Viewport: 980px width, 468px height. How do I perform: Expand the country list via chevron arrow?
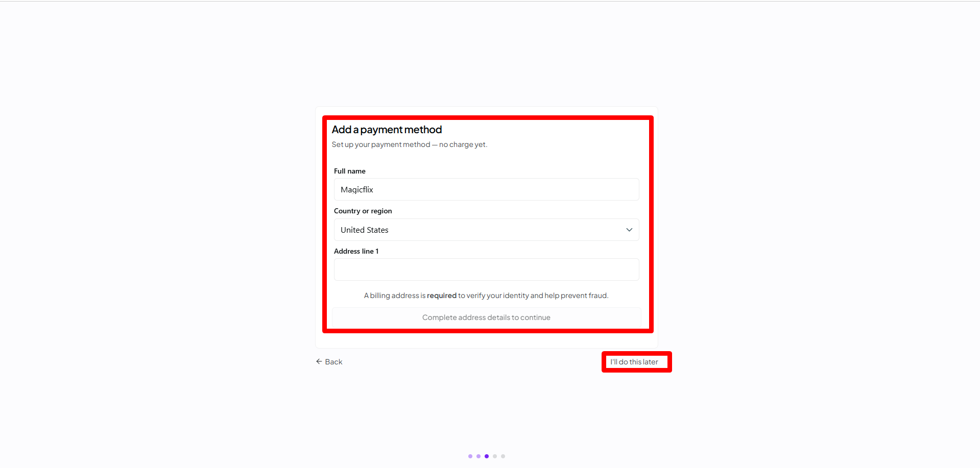click(x=629, y=230)
